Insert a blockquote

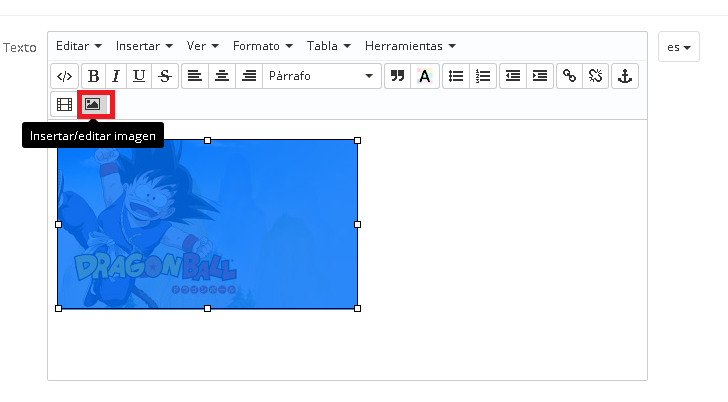click(397, 76)
